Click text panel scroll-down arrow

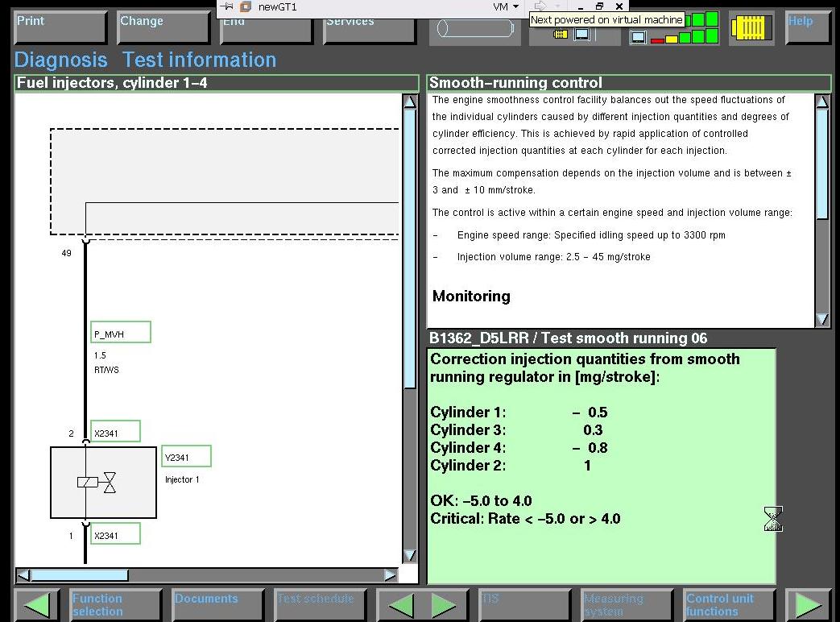tap(822, 319)
